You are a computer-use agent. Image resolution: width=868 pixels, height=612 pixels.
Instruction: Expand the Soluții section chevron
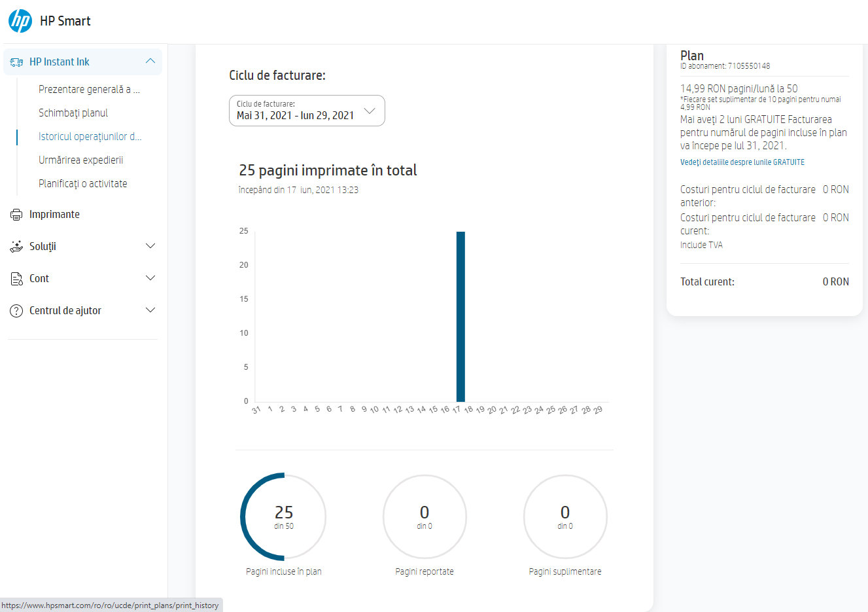coord(150,246)
